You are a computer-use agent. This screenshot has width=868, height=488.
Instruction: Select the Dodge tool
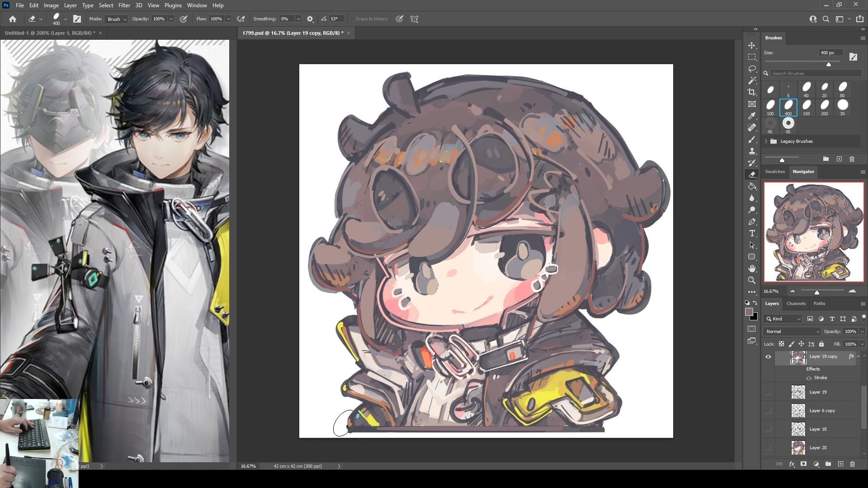point(752,210)
